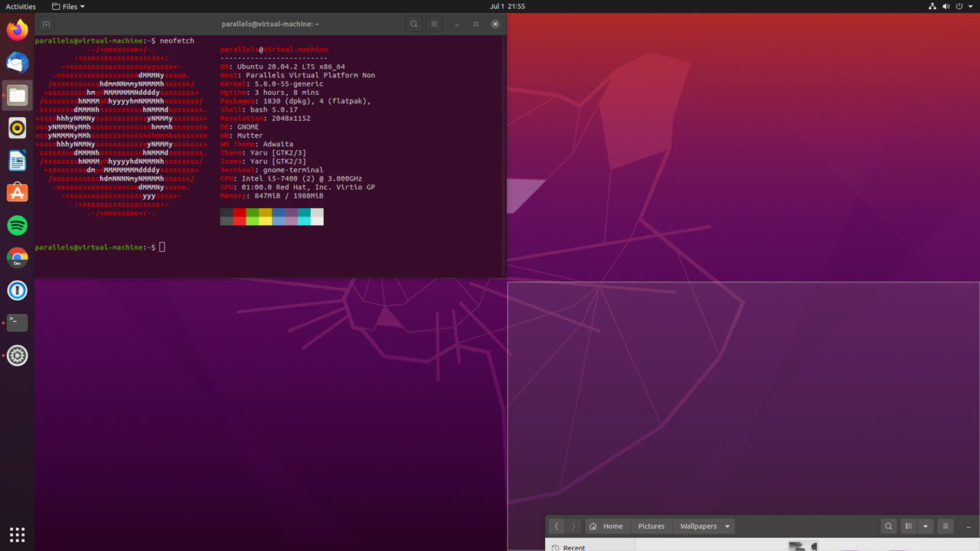
Task: Open the search in the terminal window
Action: click(413, 24)
